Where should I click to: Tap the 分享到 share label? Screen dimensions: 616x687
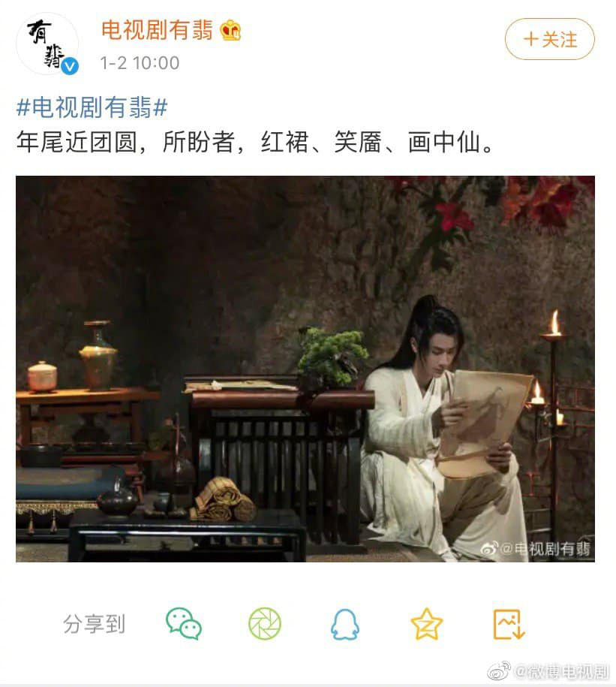(x=94, y=624)
